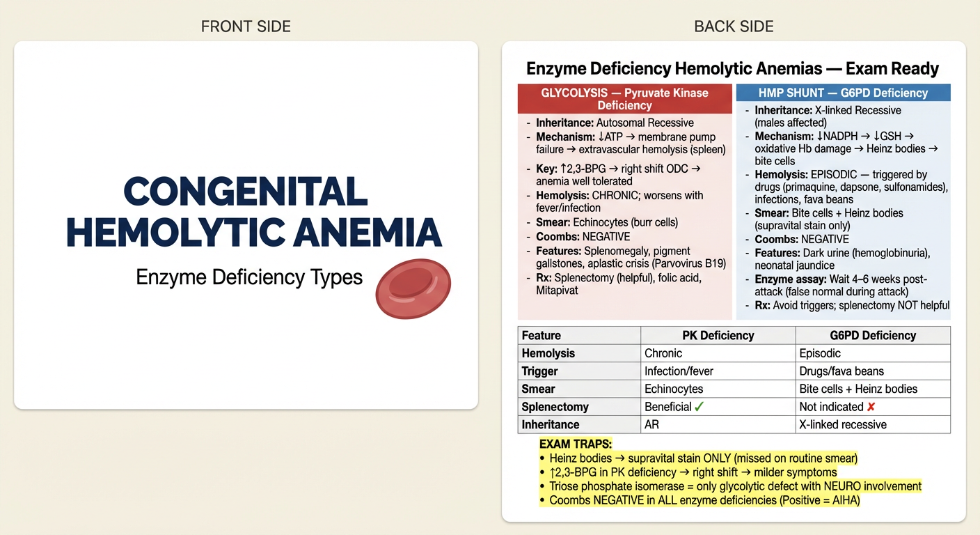Click the Drugs/fava beans trigger cell
The width and height of the screenshot is (980, 535).
pos(841,371)
